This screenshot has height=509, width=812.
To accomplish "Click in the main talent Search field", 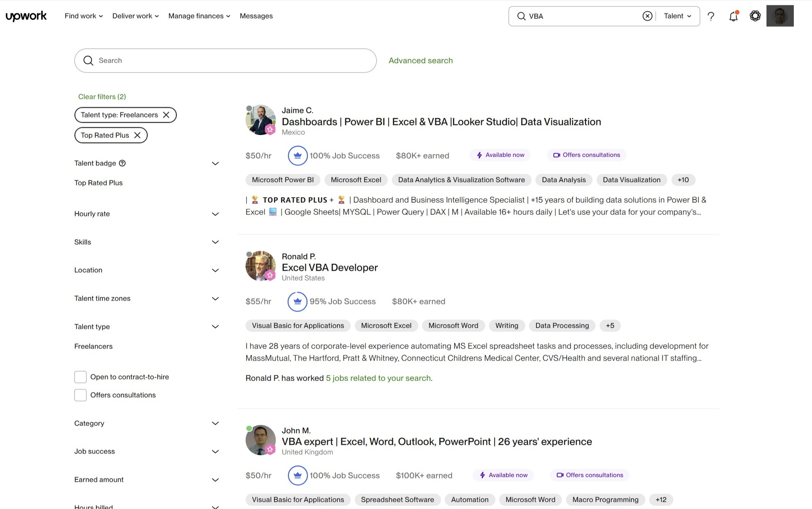I will (225, 60).
